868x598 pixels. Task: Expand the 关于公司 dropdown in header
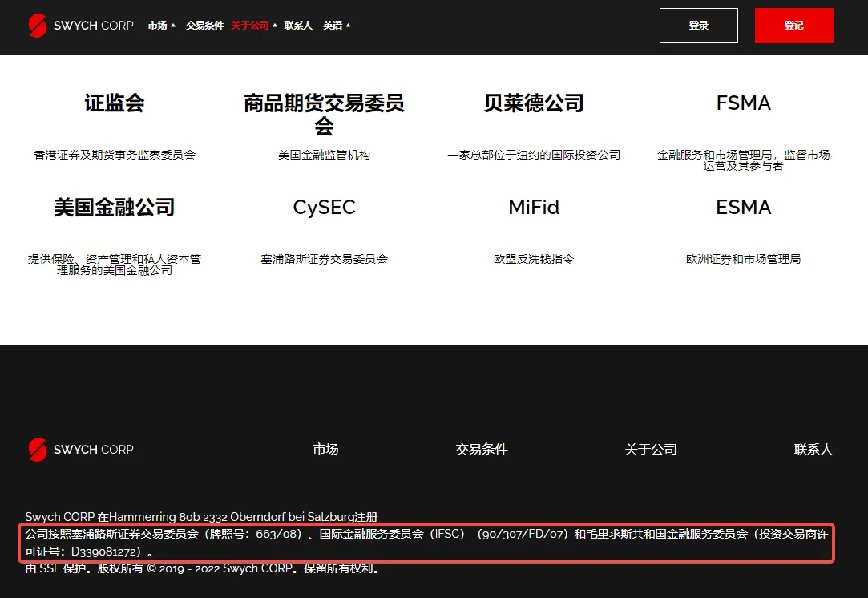coord(253,26)
